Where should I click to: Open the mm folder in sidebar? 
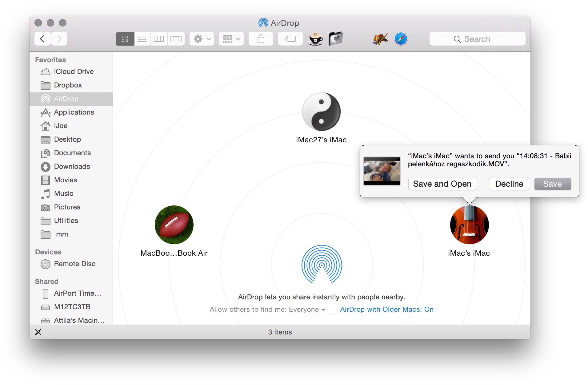pos(71,234)
